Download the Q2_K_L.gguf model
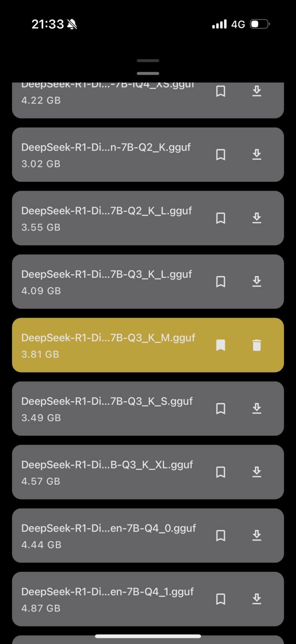The image size is (296, 644). [257, 218]
